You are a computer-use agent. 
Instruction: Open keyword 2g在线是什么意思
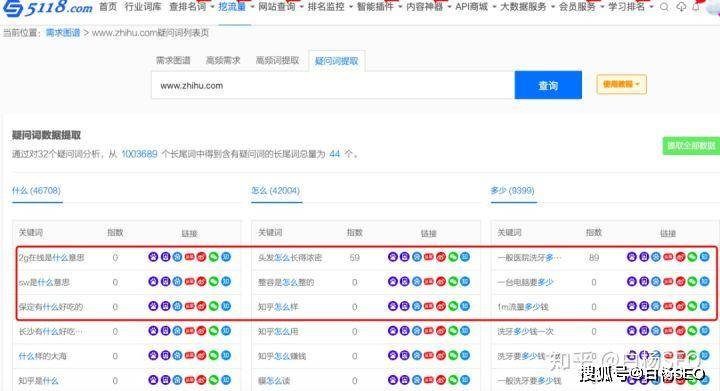pos(51,257)
